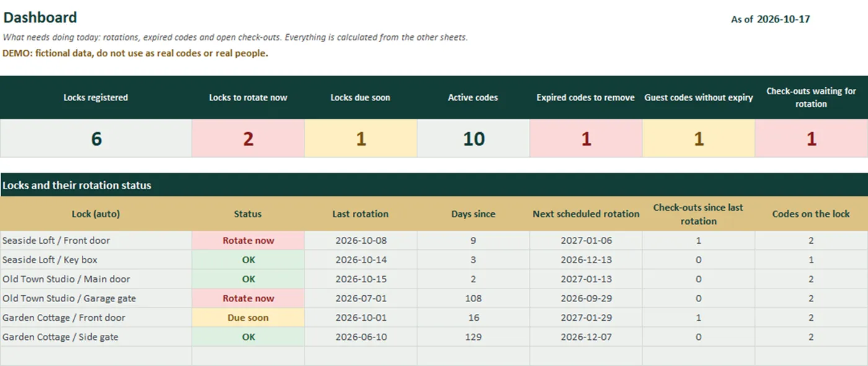Image resolution: width=868 pixels, height=366 pixels.
Task: Select Rotate now status for Seaside Loft Front door
Action: pos(248,241)
